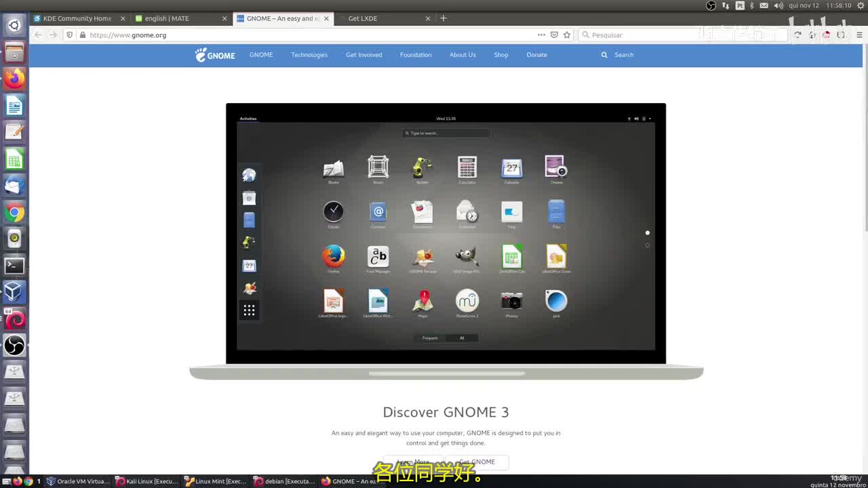Click the site search magnifier icon
Image resolution: width=868 pixels, height=488 pixels.
coord(604,55)
